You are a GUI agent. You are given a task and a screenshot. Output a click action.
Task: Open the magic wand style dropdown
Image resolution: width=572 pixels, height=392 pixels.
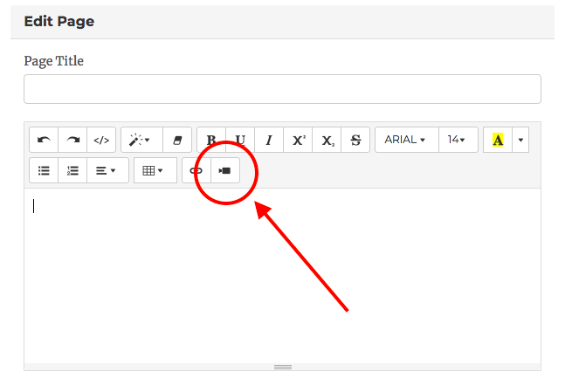[x=141, y=140]
